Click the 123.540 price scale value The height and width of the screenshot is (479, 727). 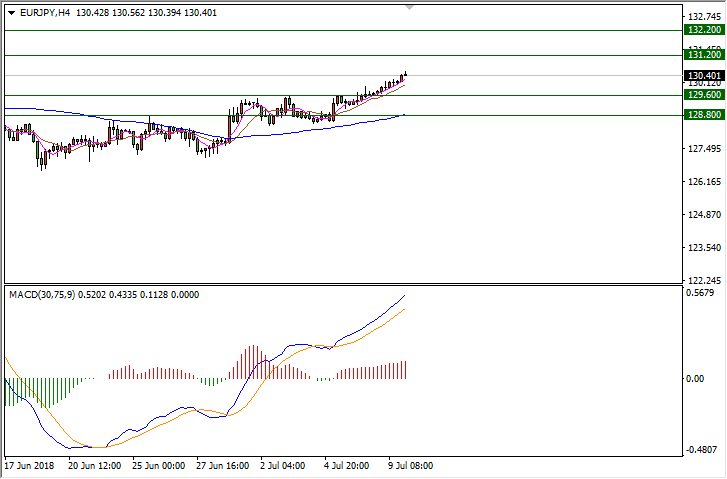pyautogui.click(x=705, y=248)
